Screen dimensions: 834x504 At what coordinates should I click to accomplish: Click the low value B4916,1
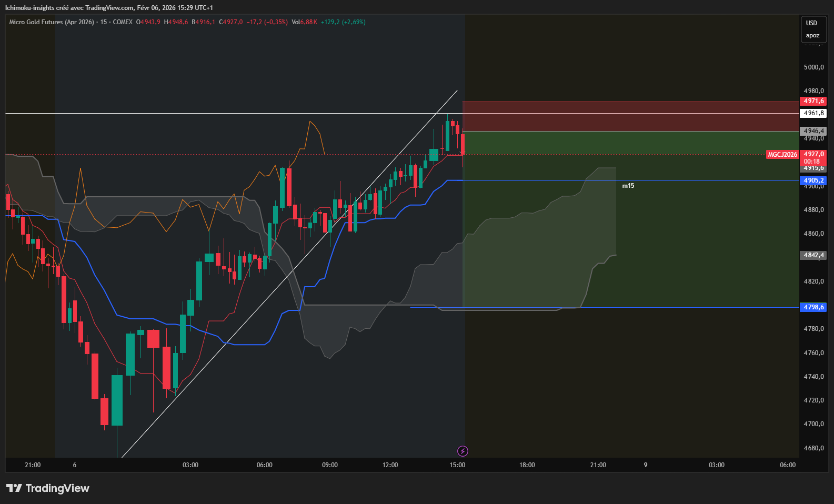pos(203,22)
